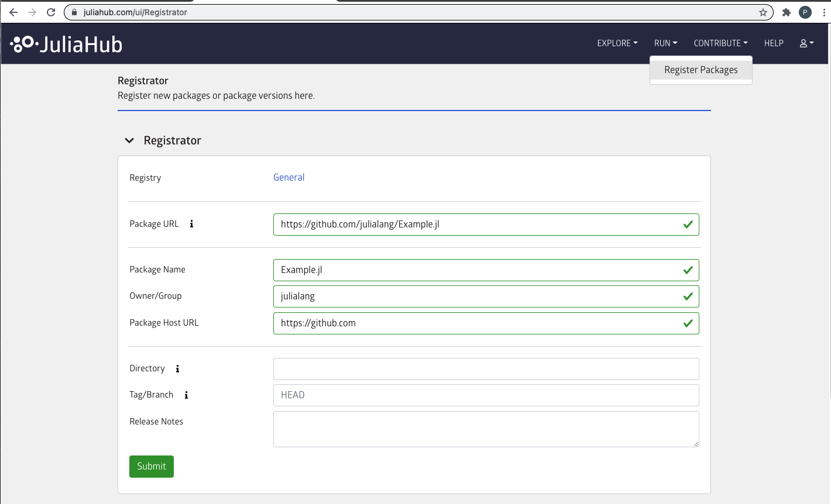This screenshot has width=831, height=504.
Task: Select Register Packages menu entry
Action: [x=701, y=70]
